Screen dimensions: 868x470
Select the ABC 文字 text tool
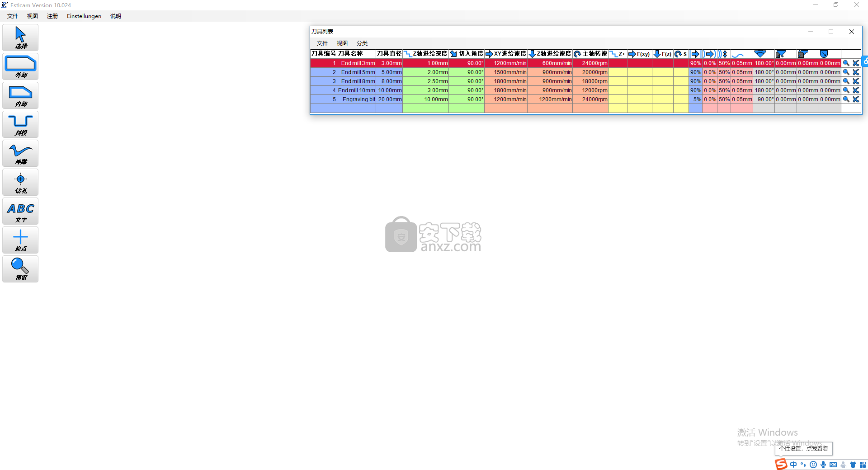pyautogui.click(x=20, y=211)
